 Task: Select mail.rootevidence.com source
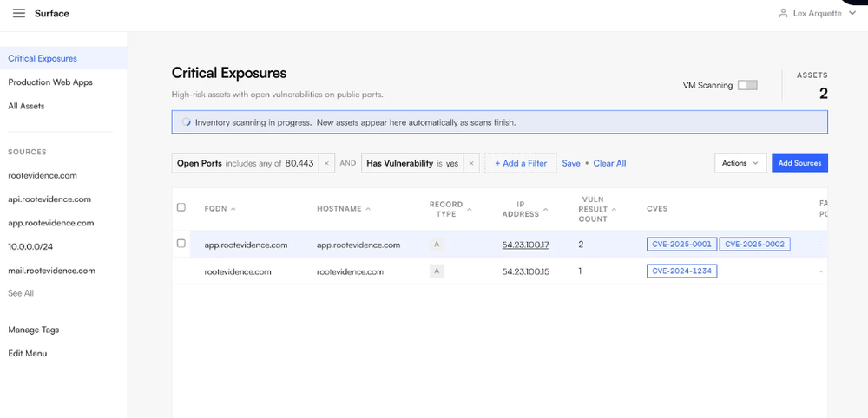pos(51,271)
